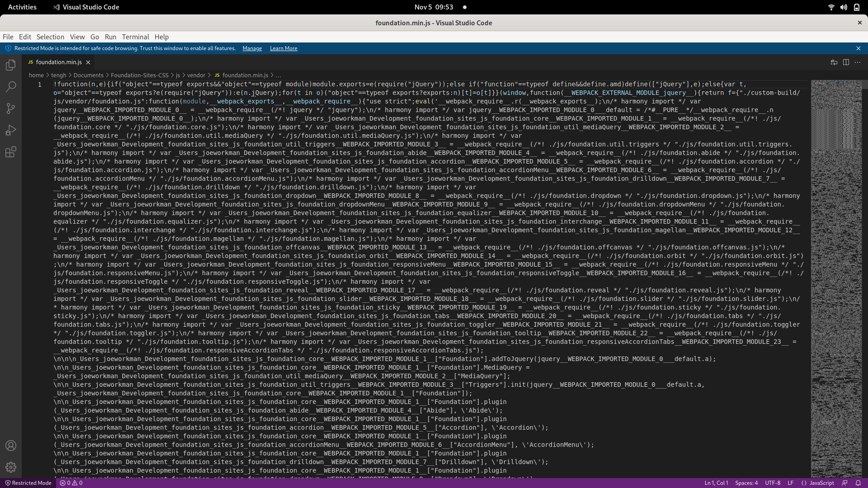Expand the vendor breadcrumb item
868x488 pixels.
(x=197, y=75)
